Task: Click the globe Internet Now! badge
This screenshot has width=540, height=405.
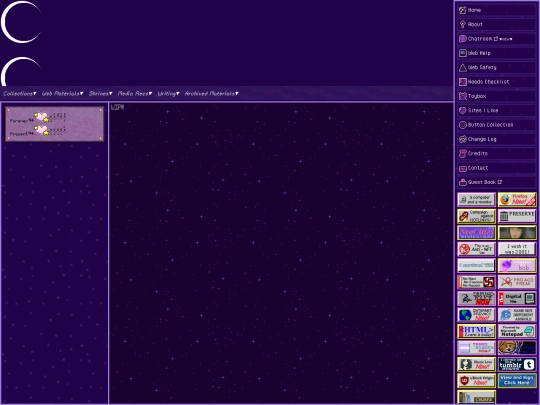Action: point(477,315)
